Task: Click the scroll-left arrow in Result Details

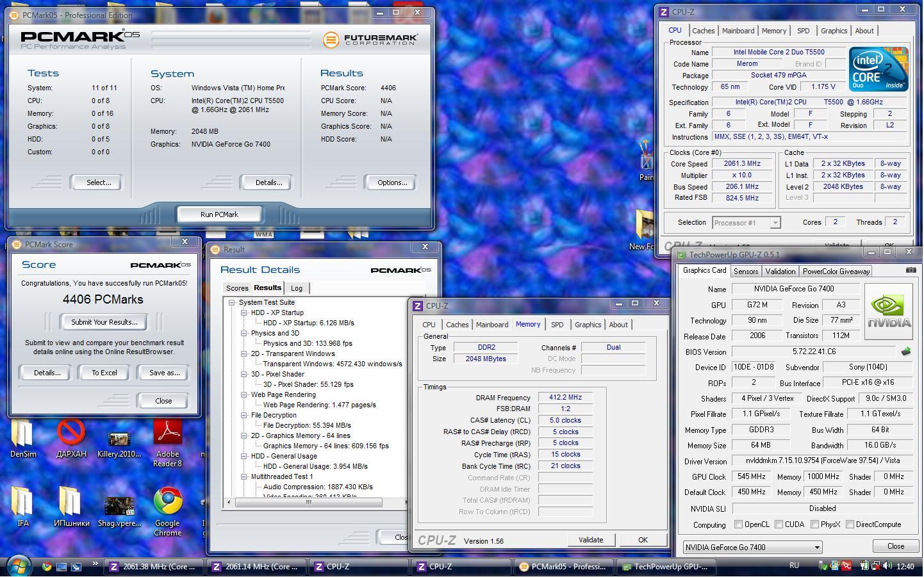Action: point(229,503)
